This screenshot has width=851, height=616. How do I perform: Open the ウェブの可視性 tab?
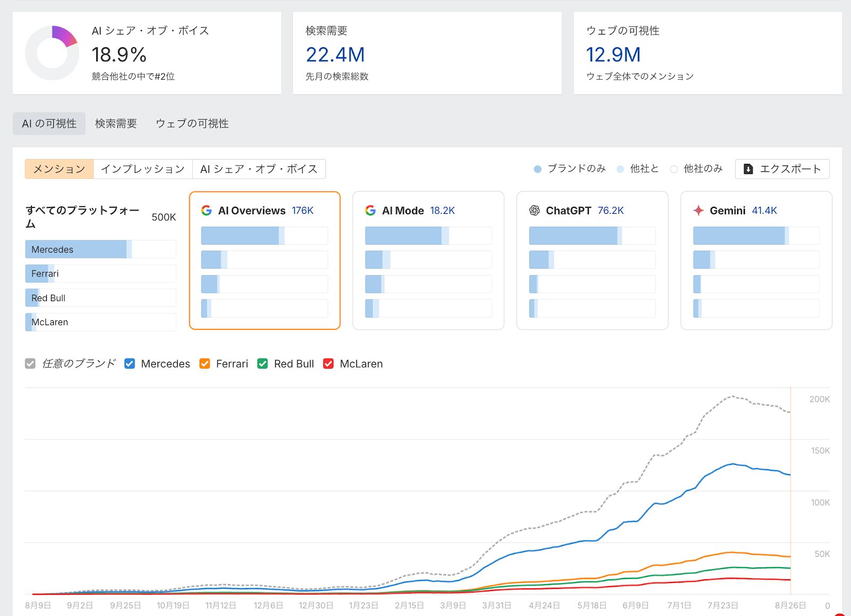[192, 123]
